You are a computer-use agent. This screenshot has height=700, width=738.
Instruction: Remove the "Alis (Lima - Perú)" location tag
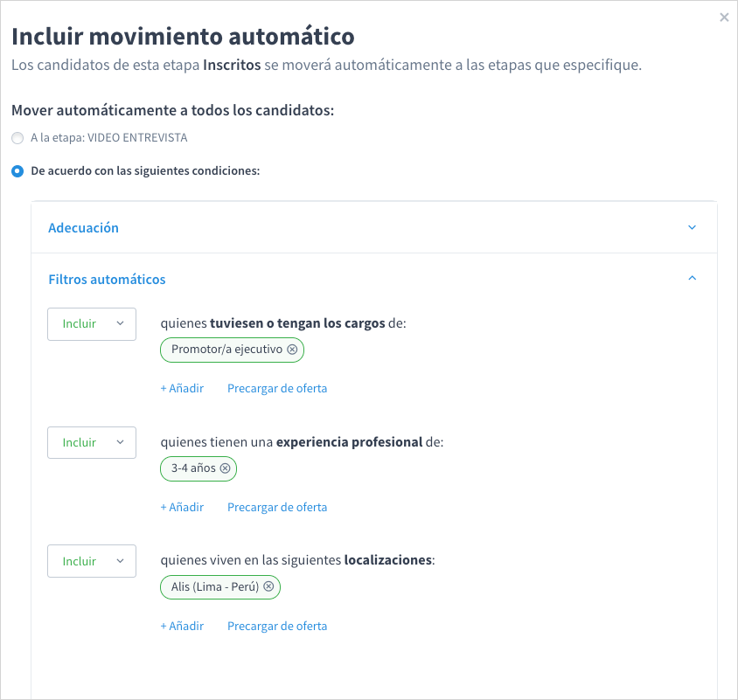pos(268,586)
